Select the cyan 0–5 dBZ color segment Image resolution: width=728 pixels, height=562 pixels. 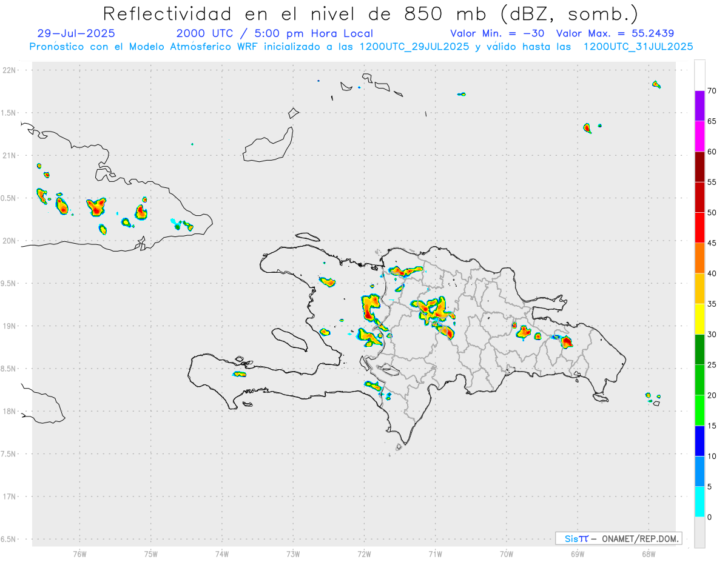[x=699, y=502]
